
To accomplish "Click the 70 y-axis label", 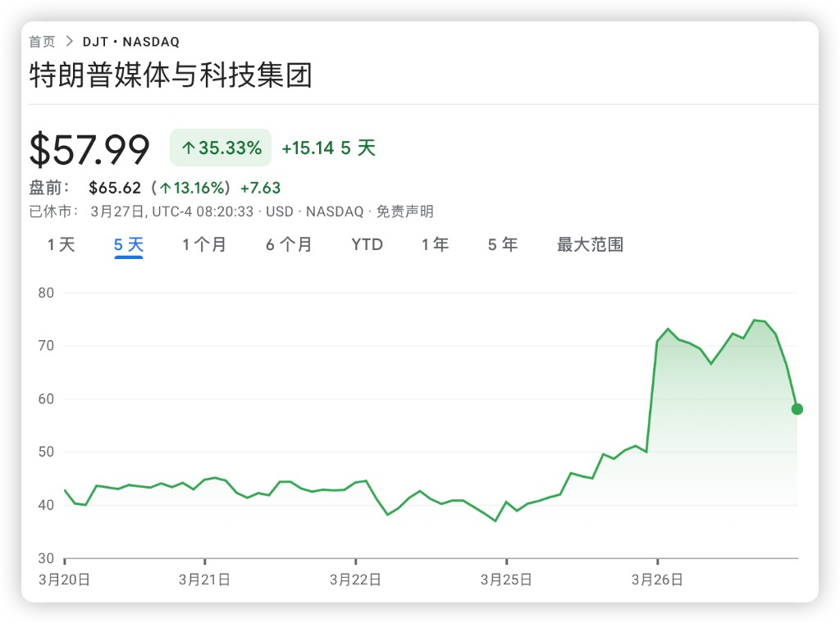I will (x=46, y=346).
